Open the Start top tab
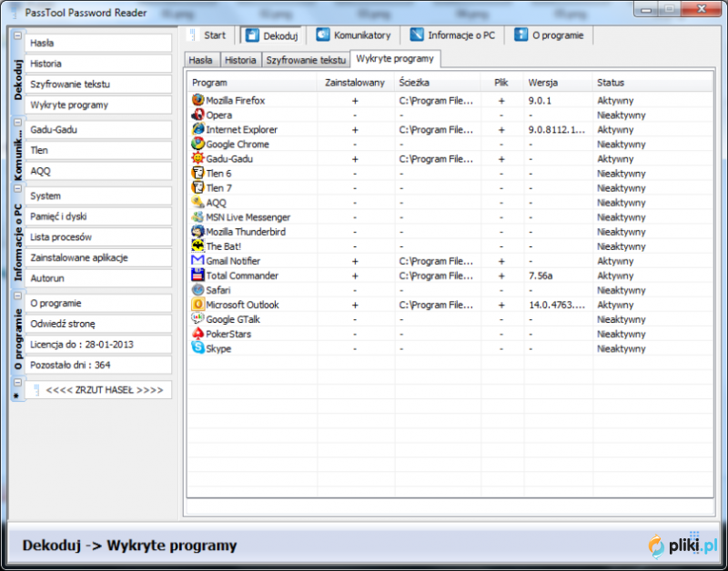Image resolution: width=728 pixels, height=571 pixels. 208,35
